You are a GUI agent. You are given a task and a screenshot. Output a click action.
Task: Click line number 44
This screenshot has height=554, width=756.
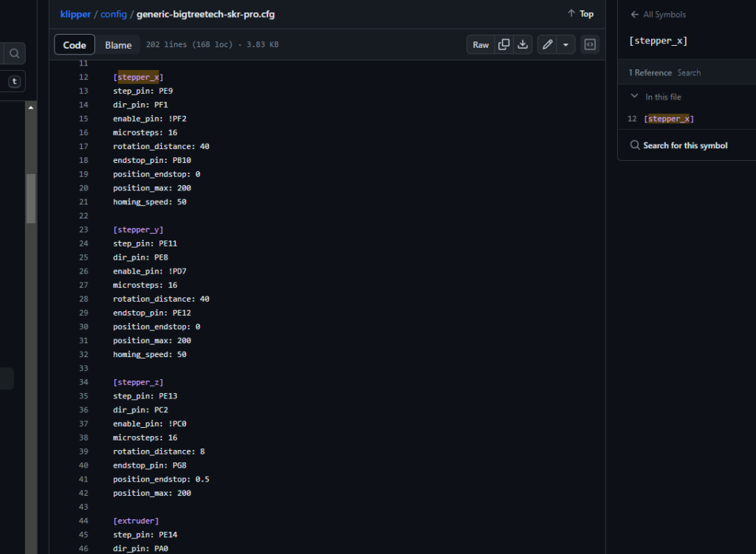coord(83,521)
